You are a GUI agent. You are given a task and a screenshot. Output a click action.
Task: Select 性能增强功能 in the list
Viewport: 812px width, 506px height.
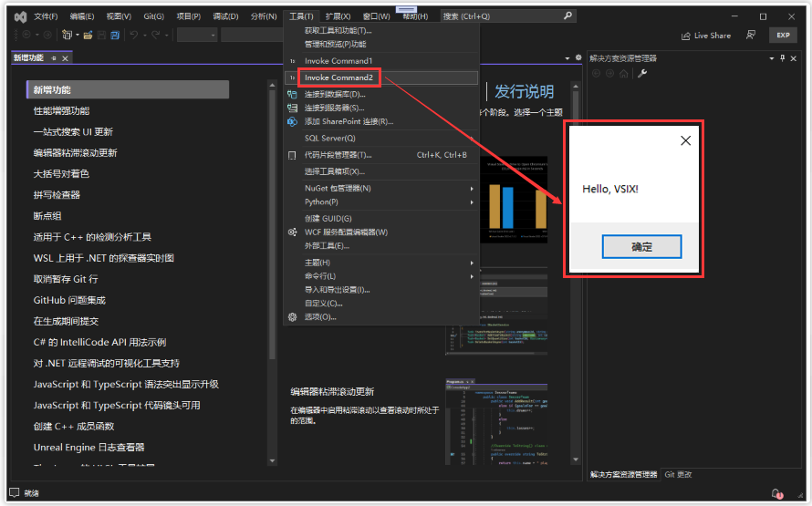[62, 110]
